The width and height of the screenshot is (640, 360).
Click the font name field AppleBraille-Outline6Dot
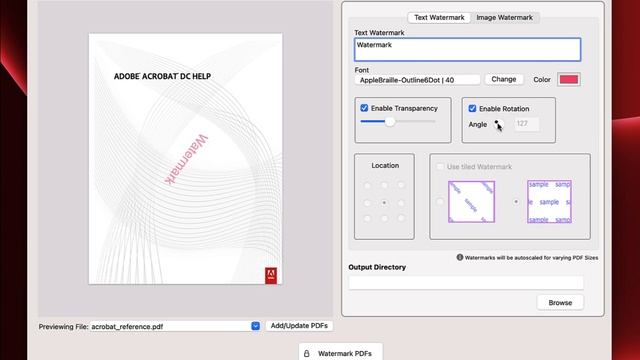(417, 80)
